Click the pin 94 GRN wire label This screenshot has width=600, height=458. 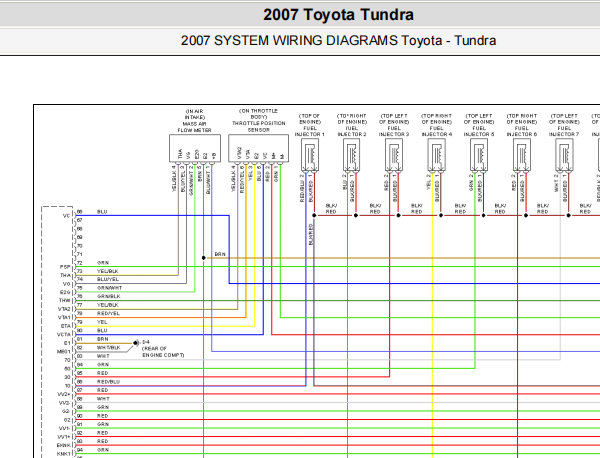pyautogui.click(x=103, y=450)
